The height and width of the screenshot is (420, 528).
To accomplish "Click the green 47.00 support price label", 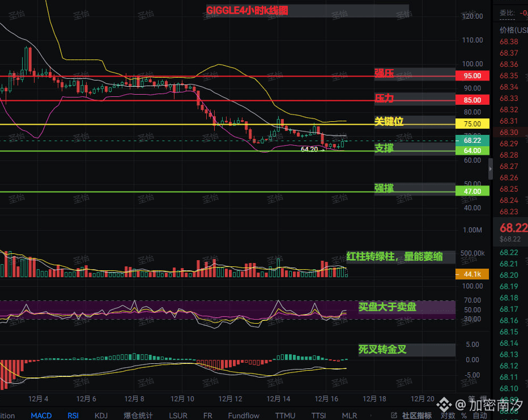I will [472, 192].
